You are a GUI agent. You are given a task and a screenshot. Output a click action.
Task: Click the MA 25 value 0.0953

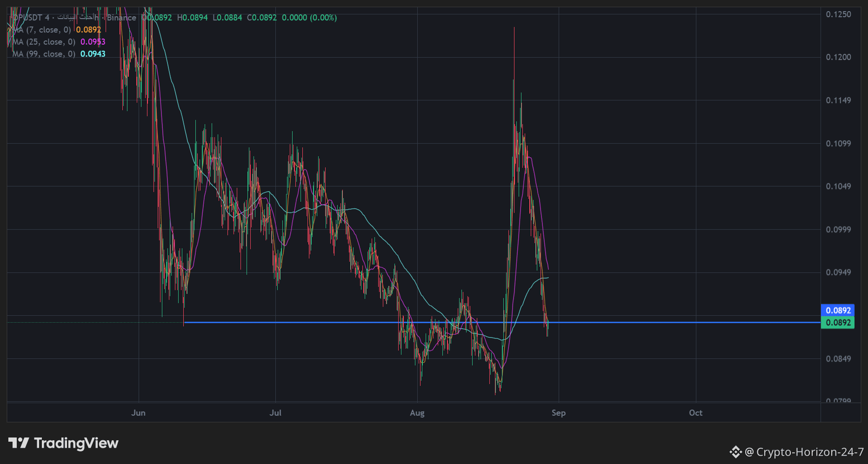coord(93,42)
